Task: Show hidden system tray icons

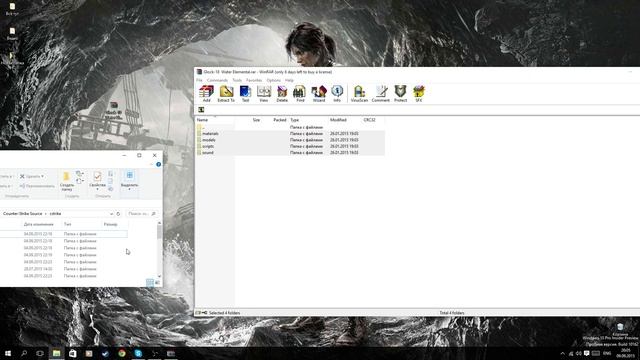Action: (x=562, y=353)
